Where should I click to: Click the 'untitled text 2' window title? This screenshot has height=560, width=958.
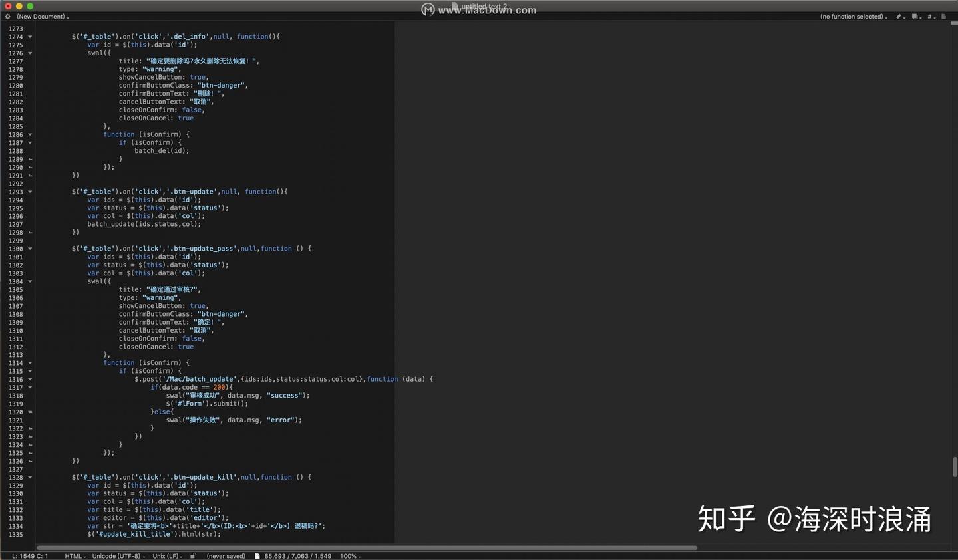(x=484, y=6)
